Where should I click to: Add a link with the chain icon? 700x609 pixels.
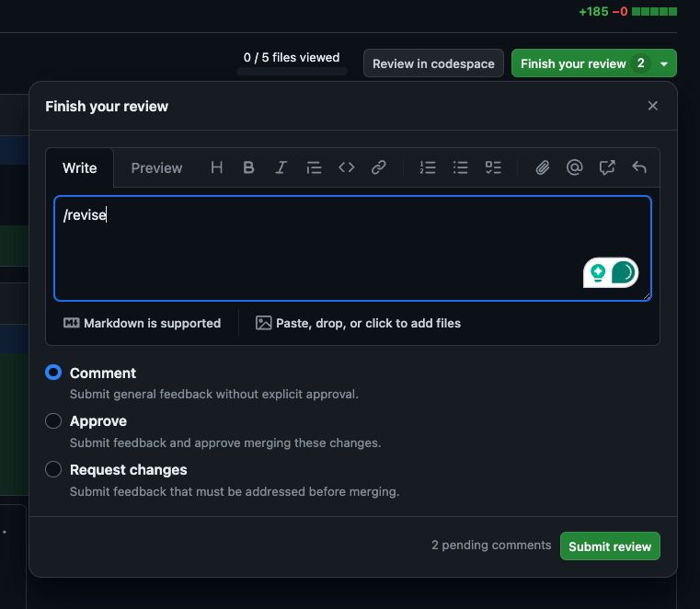click(x=379, y=167)
